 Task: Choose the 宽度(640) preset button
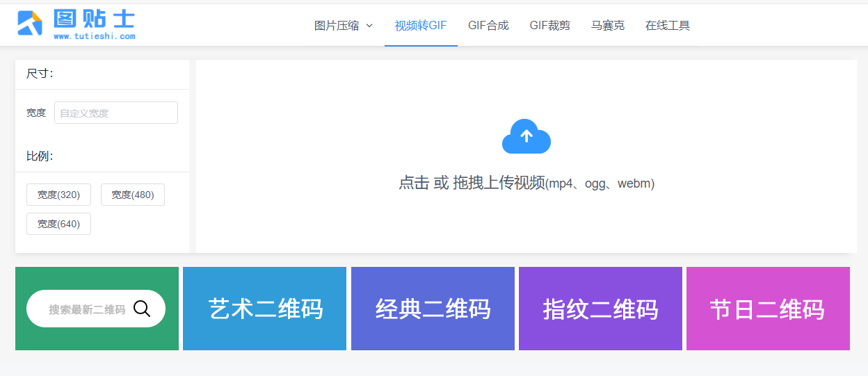58,224
